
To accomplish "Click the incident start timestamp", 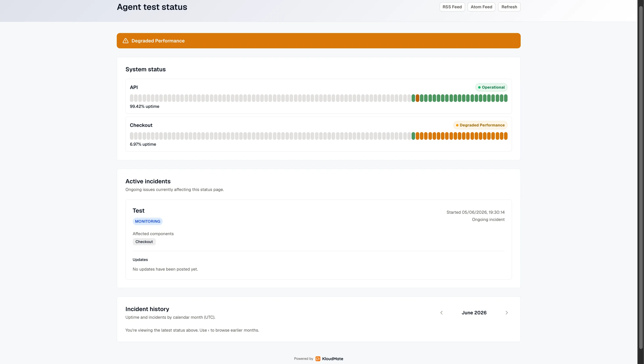I will coord(475,212).
